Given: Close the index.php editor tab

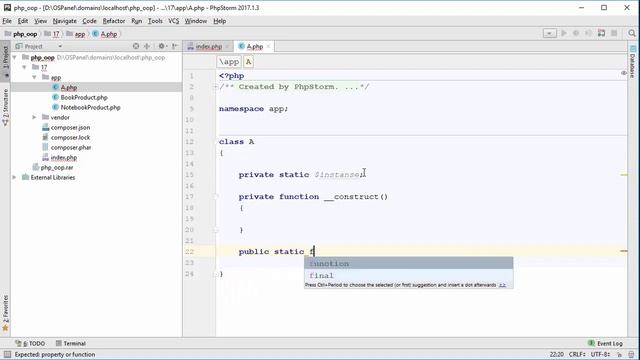Looking at the screenshot, I should click(227, 47).
